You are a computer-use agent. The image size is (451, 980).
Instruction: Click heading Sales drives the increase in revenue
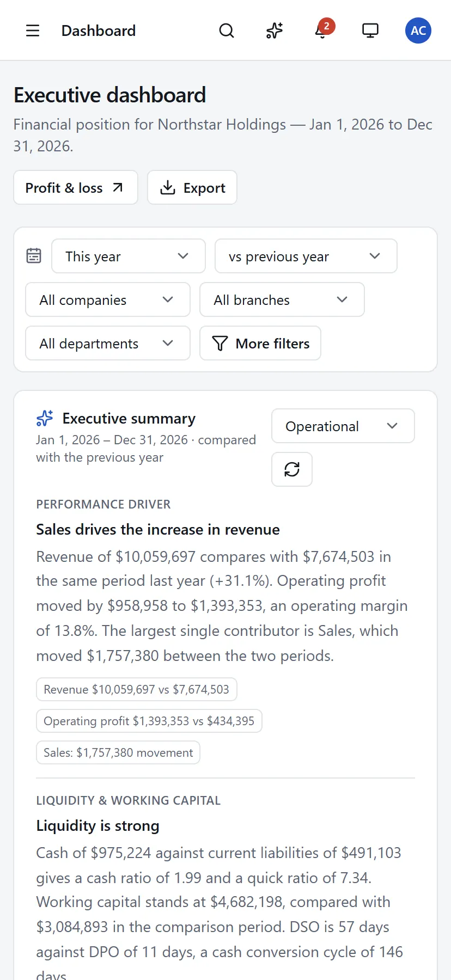(x=158, y=529)
